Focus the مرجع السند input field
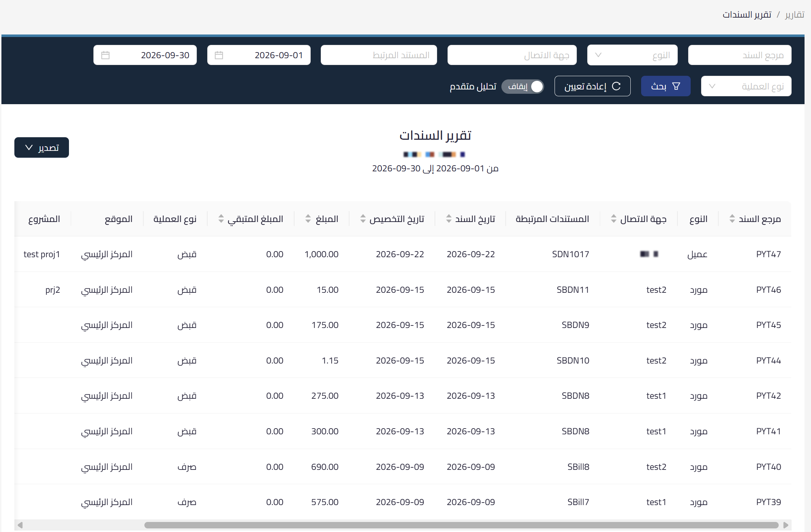 click(740, 55)
